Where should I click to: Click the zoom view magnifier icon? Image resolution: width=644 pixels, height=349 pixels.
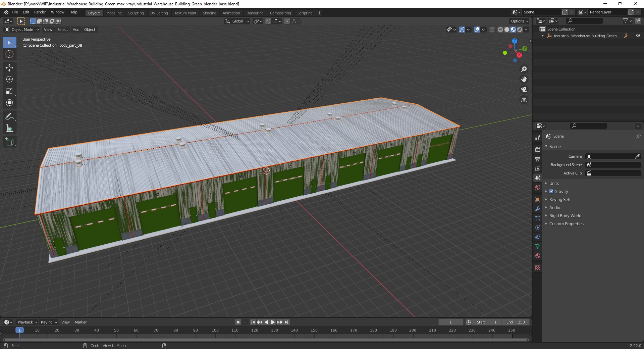pos(524,69)
